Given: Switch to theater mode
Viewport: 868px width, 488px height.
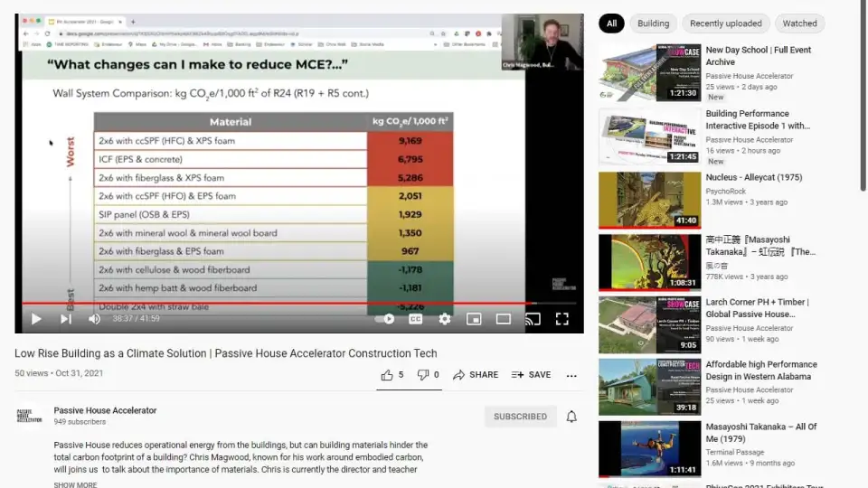Looking at the screenshot, I should point(503,319).
